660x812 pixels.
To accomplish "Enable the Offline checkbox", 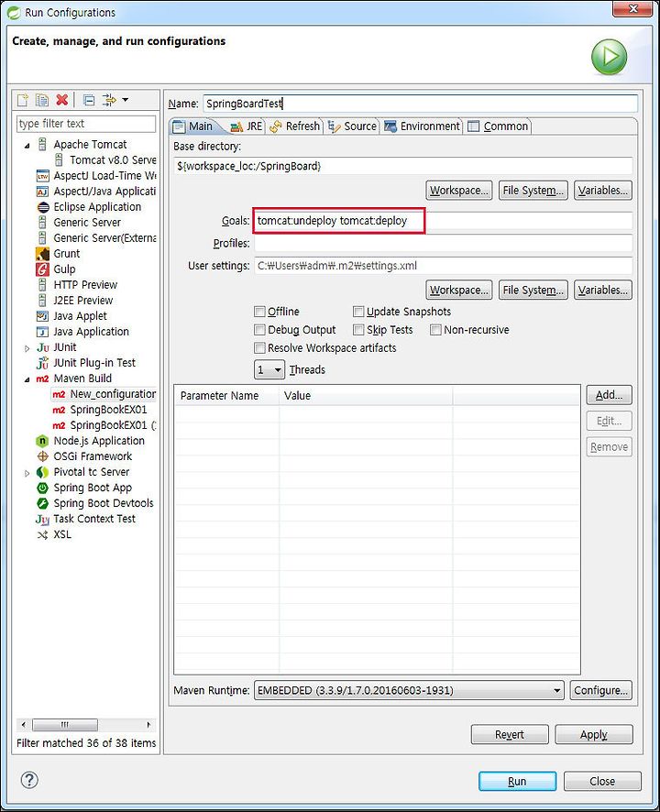I will coord(259,312).
